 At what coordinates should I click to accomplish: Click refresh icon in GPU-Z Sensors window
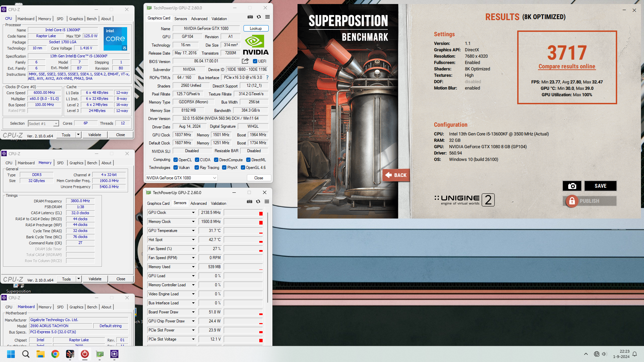(x=258, y=201)
